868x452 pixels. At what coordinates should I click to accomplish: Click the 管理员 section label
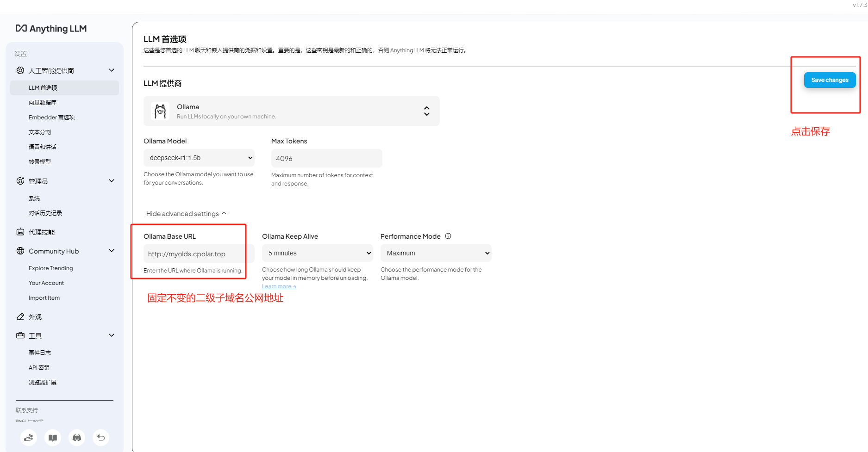38,181
